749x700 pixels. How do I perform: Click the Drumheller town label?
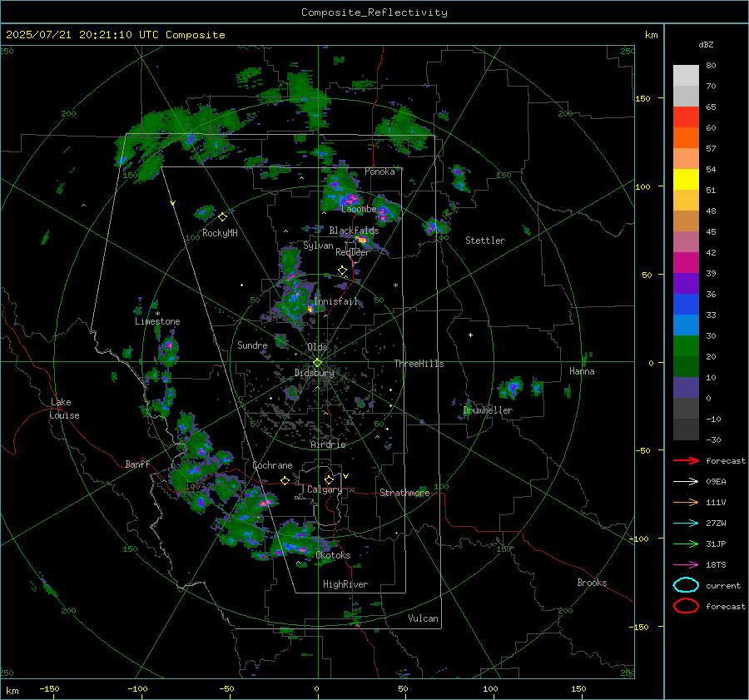488,410
